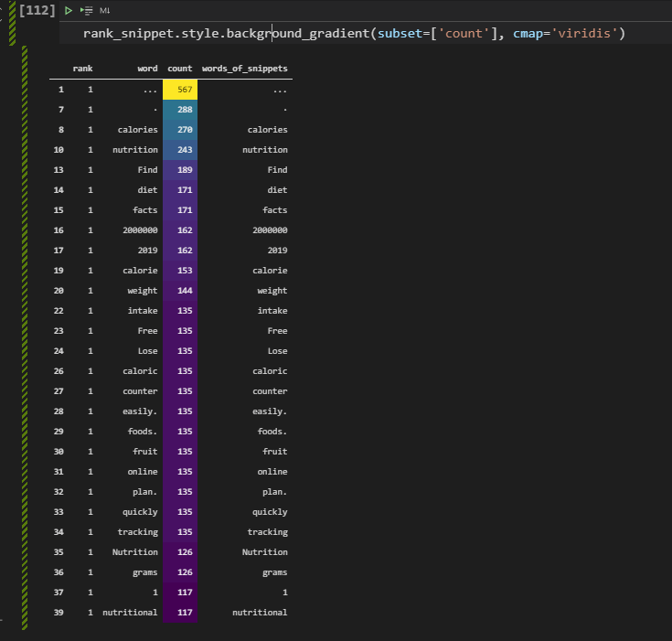Click 'counter' in the word column
Image resolution: width=672 pixels, height=641 pixels.
(140, 391)
